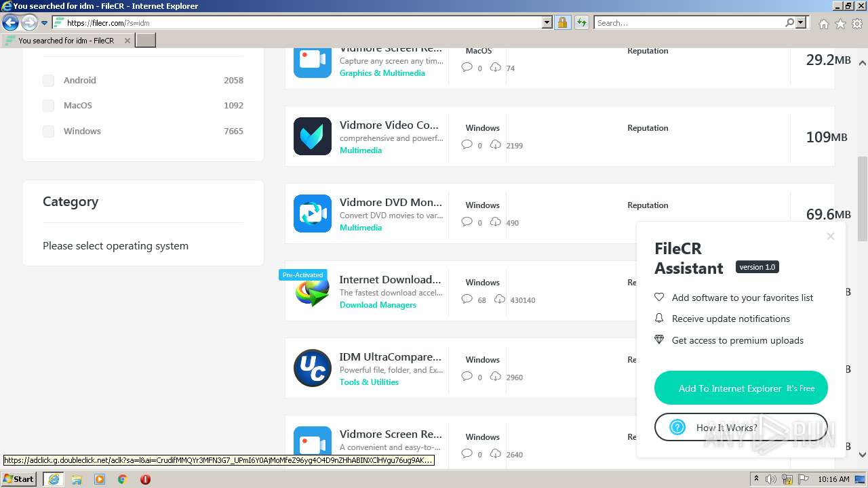This screenshot has height=488, width=868.
Task: Click the bell notifications icon in Assistant
Action: [659, 318]
